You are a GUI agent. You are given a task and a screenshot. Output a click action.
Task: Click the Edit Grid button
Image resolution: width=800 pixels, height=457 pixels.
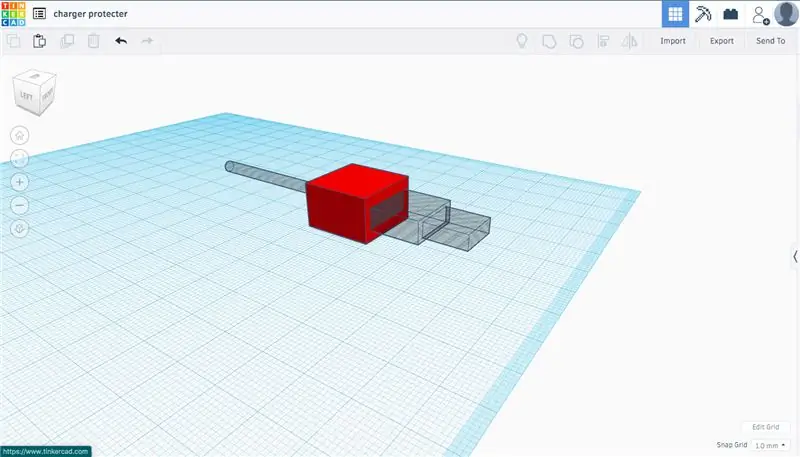765,427
